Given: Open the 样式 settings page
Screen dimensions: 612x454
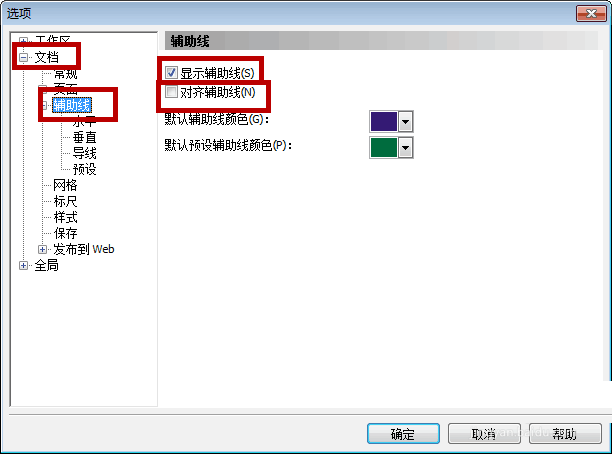Looking at the screenshot, I should [x=65, y=217].
